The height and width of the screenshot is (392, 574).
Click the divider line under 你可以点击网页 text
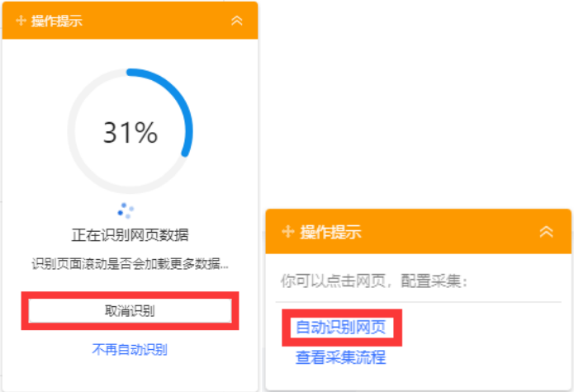point(419,302)
